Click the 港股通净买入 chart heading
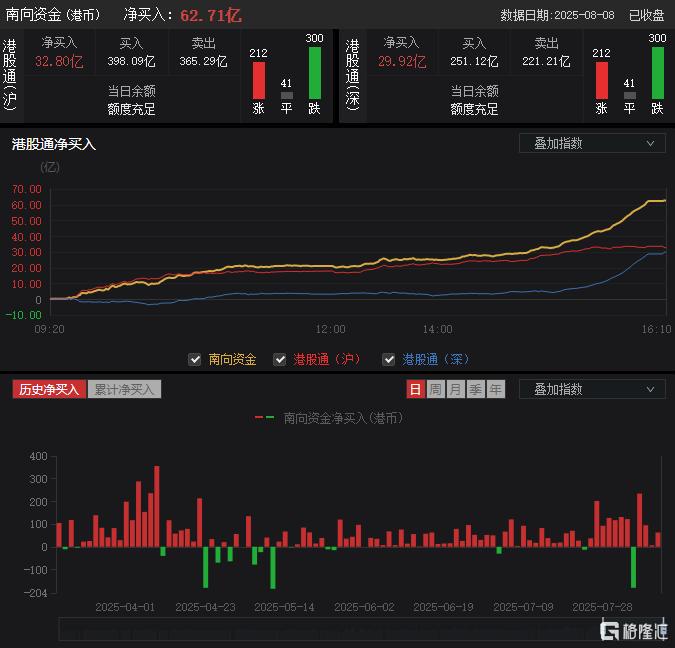Image resolution: width=675 pixels, height=648 pixels. (54, 144)
